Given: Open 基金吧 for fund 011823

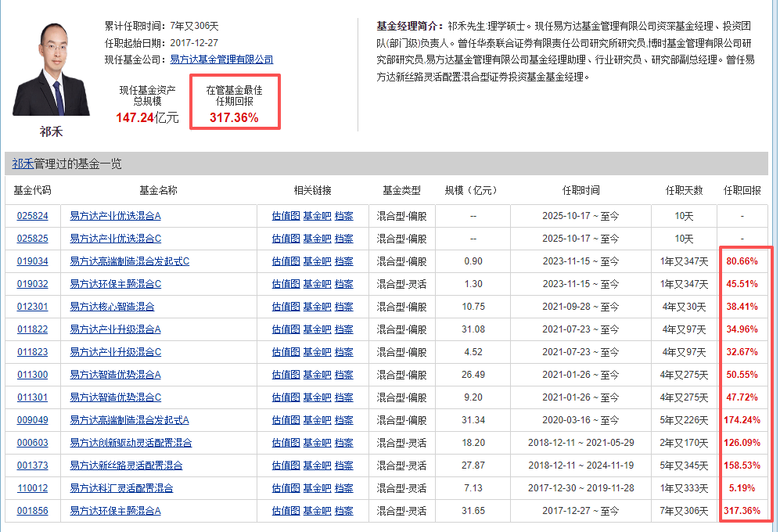Looking at the screenshot, I should 318,352.
